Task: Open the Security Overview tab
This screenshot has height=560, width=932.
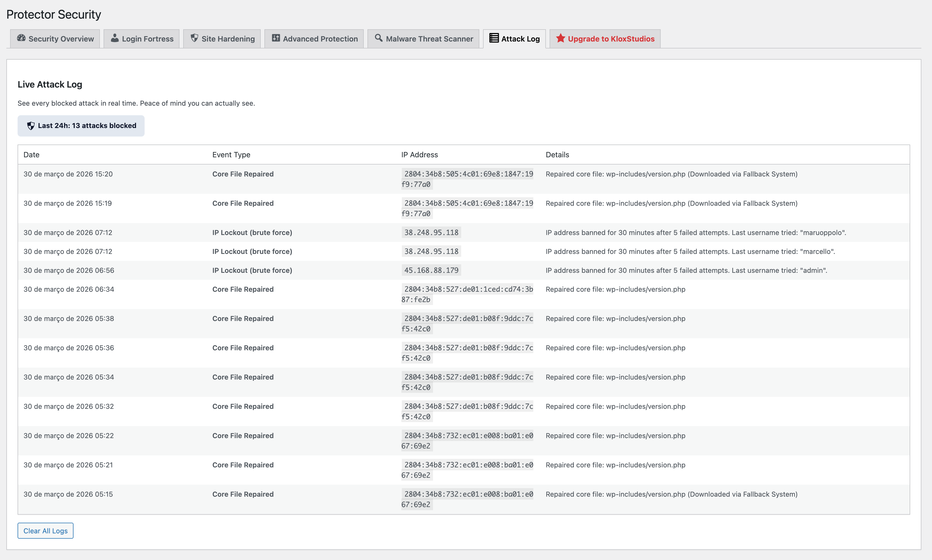Action: click(x=55, y=39)
